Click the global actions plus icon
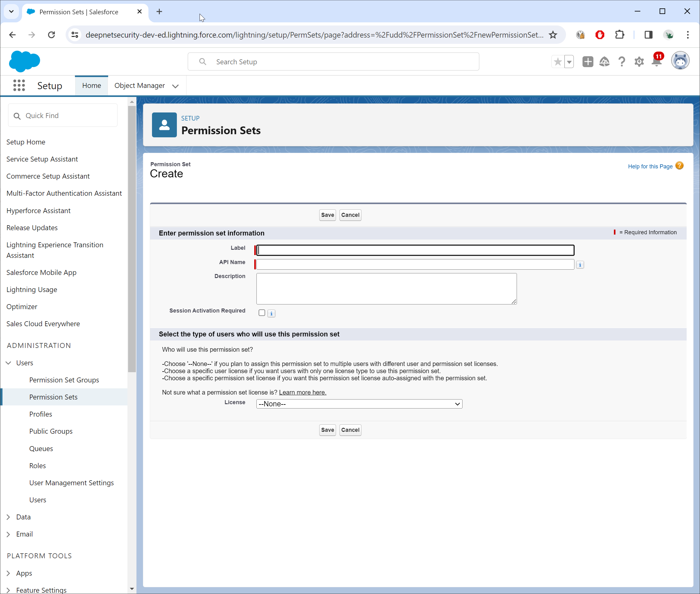Image resolution: width=700 pixels, height=594 pixels. (587, 62)
